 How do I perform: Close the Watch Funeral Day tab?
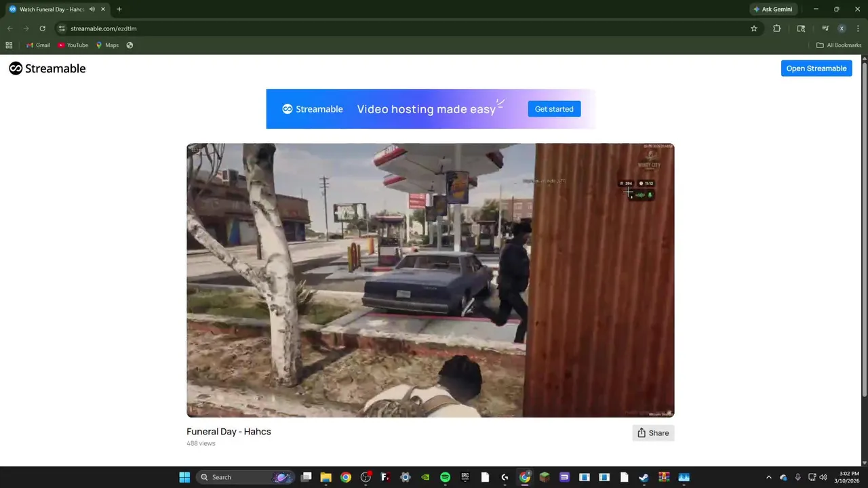(103, 9)
